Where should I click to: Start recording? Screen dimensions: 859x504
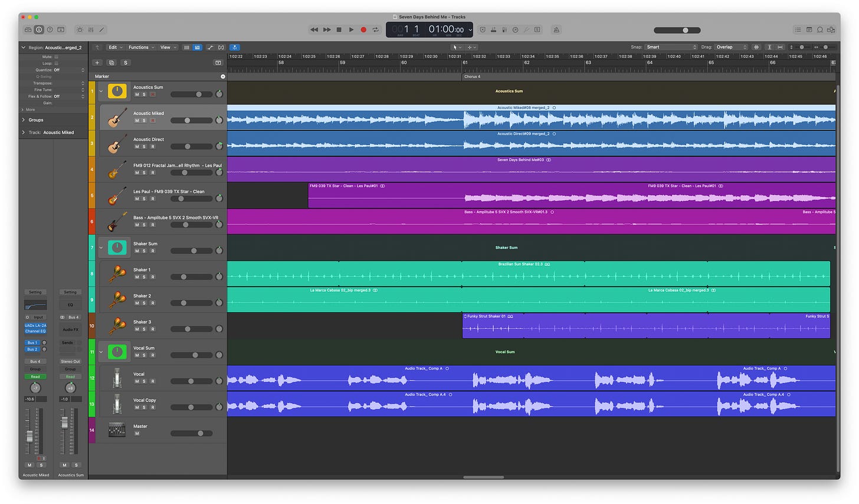click(x=363, y=29)
